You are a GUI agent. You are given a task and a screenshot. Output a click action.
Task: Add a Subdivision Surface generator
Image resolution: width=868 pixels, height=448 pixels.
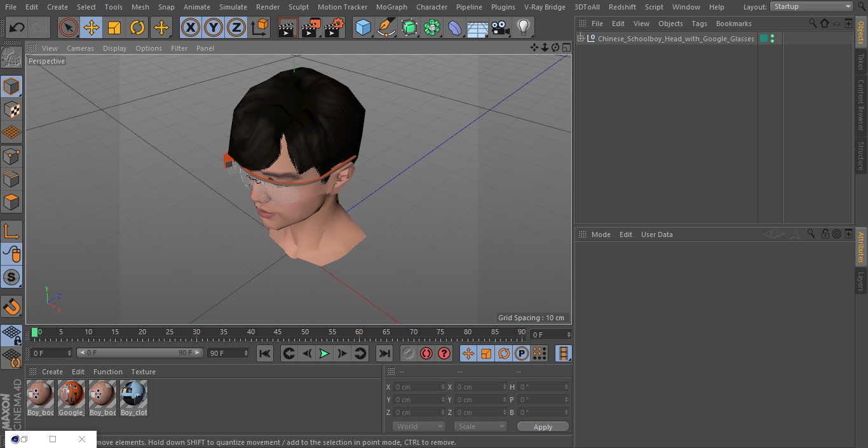coord(409,27)
